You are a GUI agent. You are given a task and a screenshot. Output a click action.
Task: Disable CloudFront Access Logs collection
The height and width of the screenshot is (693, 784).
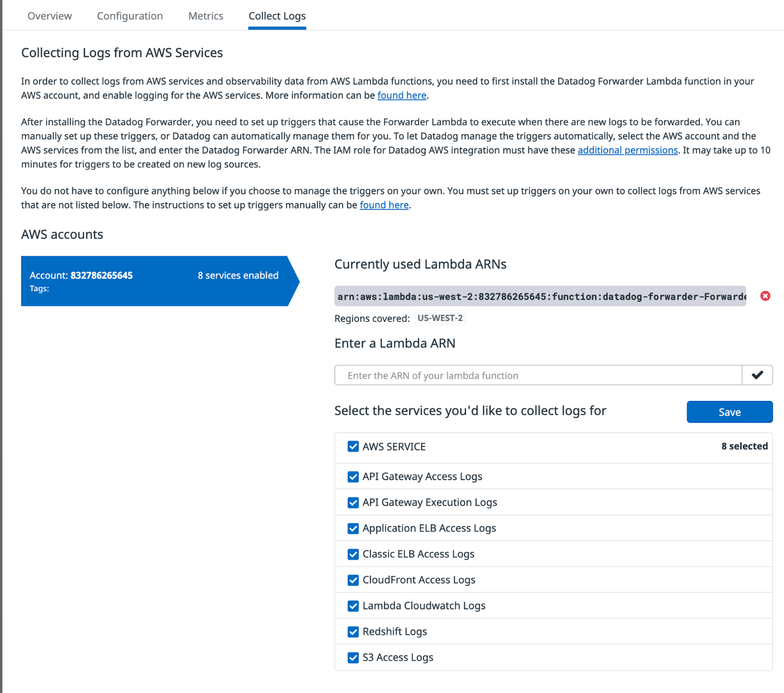[x=353, y=580]
